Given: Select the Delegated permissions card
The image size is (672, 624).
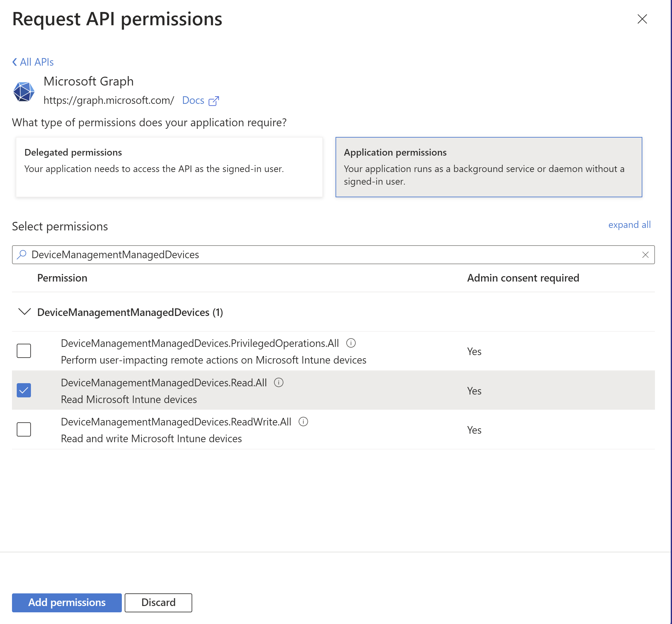Looking at the screenshot, I should (169, 167).
